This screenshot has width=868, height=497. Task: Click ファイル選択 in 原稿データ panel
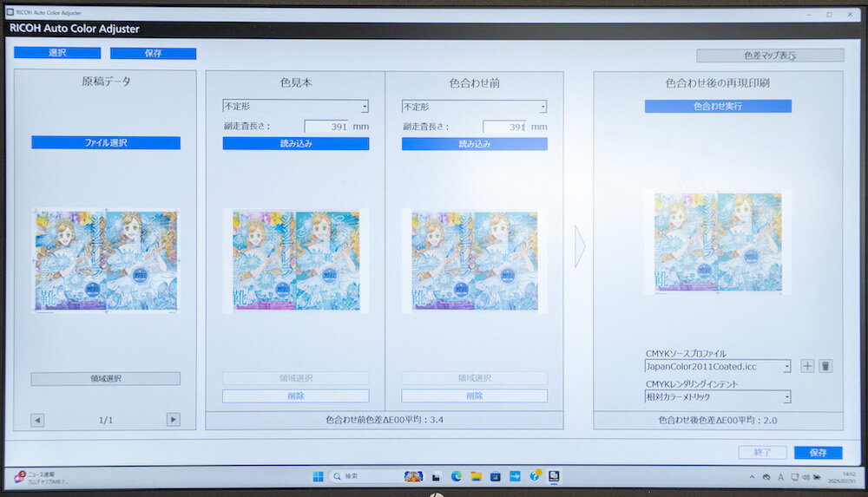106,143
